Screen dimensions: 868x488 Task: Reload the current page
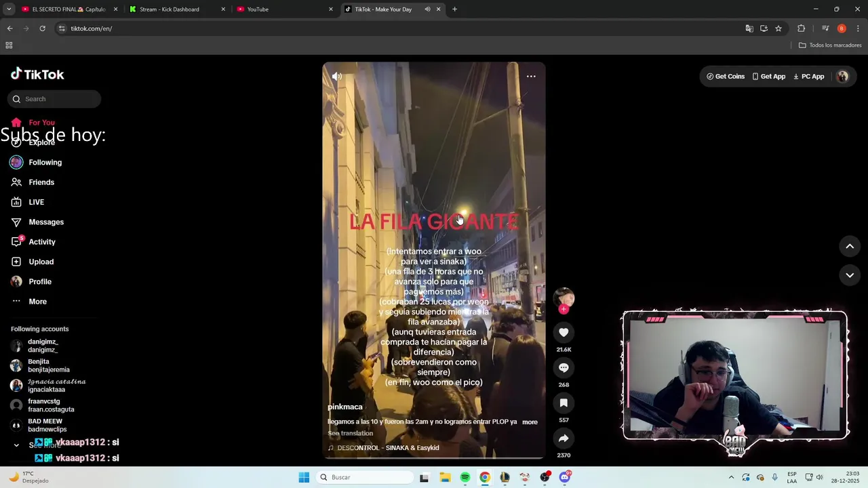[42, 28]
